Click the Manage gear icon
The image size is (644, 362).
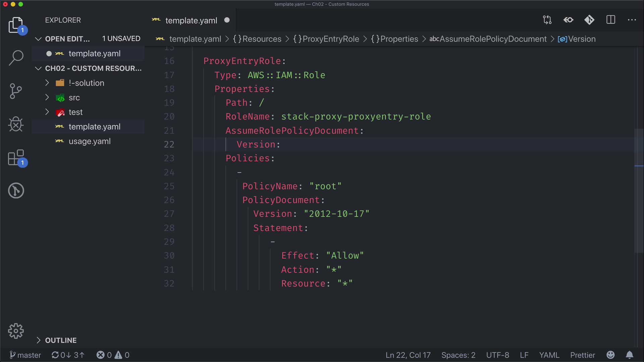pyautogui.click(x=16, y=331)
